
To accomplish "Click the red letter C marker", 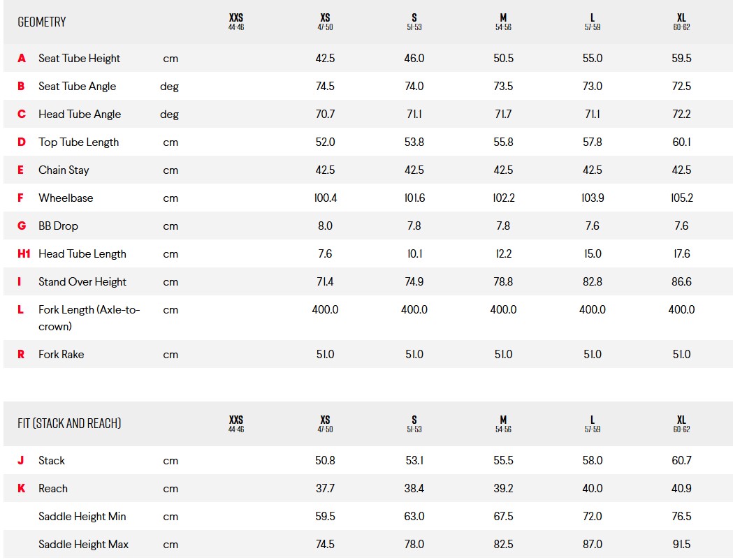I will click(x=22, y=115).
